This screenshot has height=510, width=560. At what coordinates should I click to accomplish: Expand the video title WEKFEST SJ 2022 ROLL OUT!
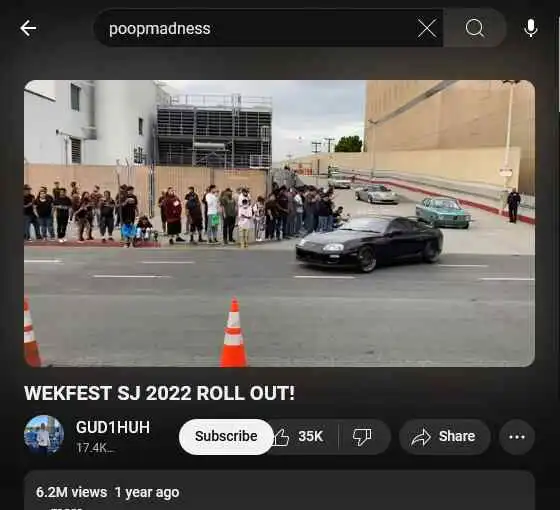click(160, 393)
